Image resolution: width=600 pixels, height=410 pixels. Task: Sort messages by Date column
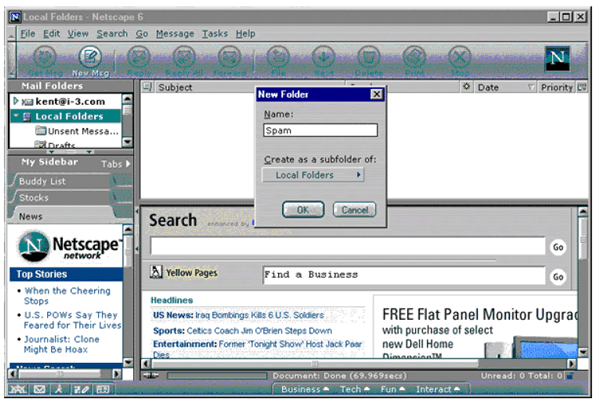click(x=505, y=87)
